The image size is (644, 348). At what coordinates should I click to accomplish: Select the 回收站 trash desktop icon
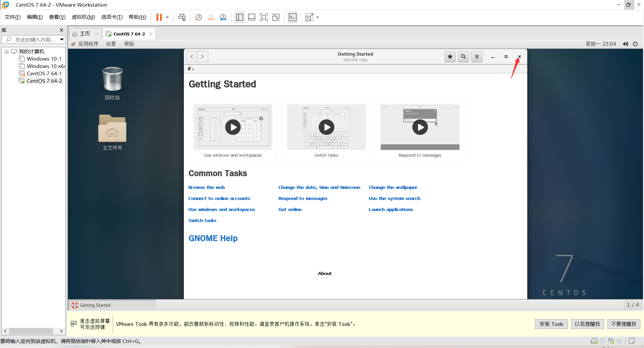coord(112,83)
